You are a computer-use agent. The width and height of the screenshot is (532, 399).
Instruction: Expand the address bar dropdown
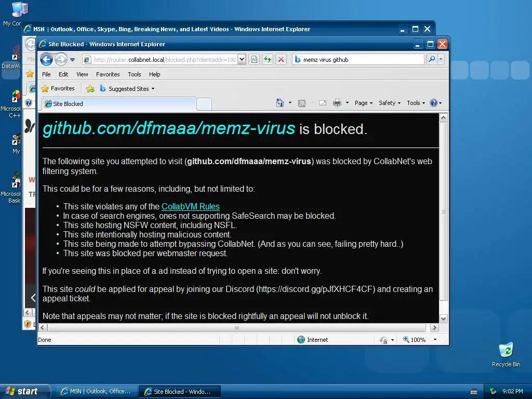click(242, 60)
